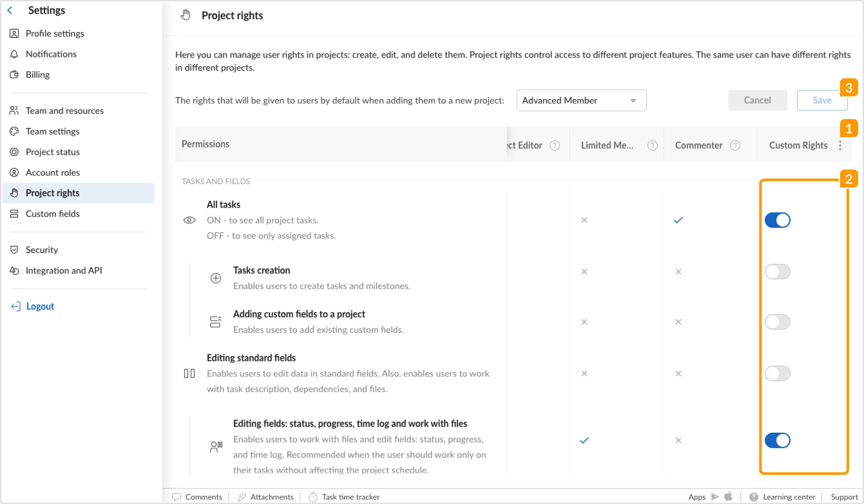Open Task time tracker stopwatch icon
Screen dimensions: 864x504
[313, 497]
